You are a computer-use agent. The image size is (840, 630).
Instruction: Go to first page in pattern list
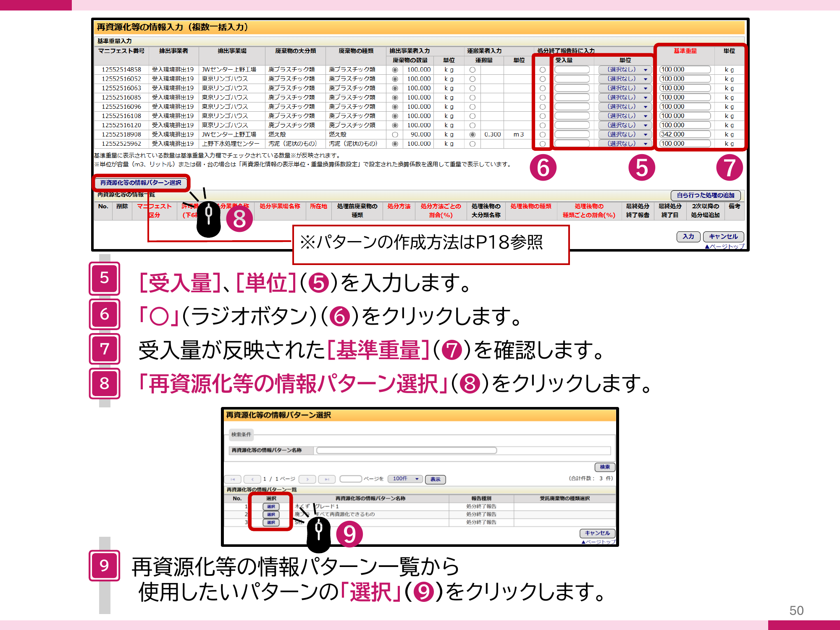(x=233, y=479)
